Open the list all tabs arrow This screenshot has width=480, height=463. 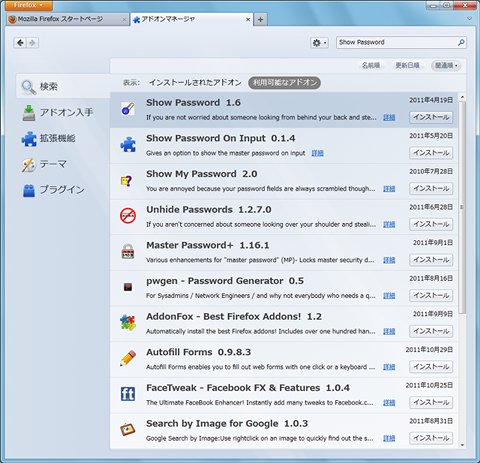pos(469,19)
